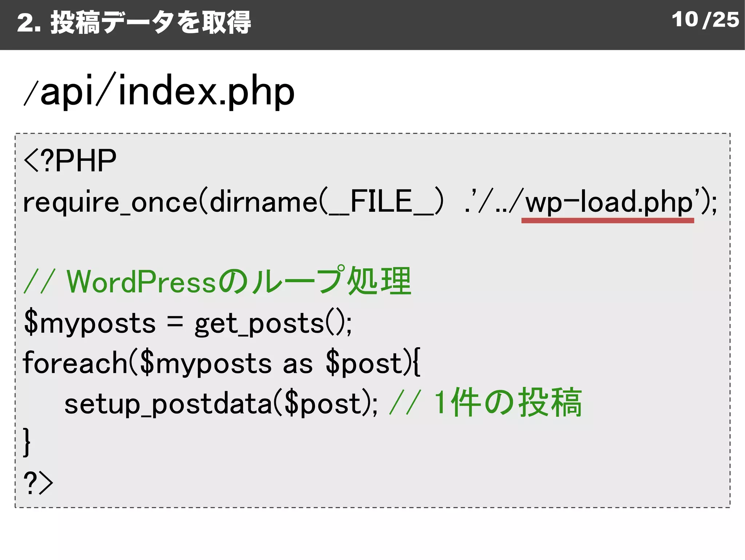Click the slide title '2. 投稿データを取得'
The width and height of the screenshot is (745, 560).
[134, 22]
